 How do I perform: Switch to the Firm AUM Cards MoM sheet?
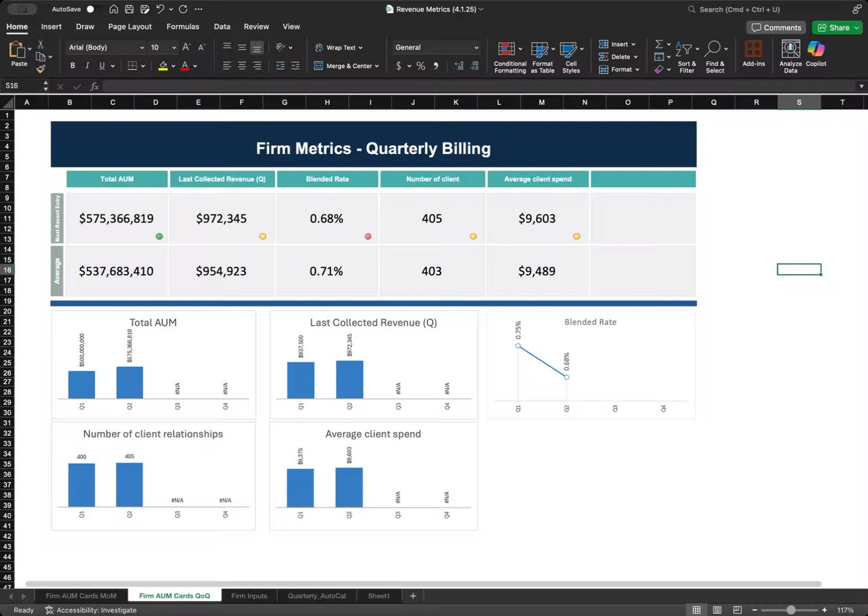[x=81, y=596]
